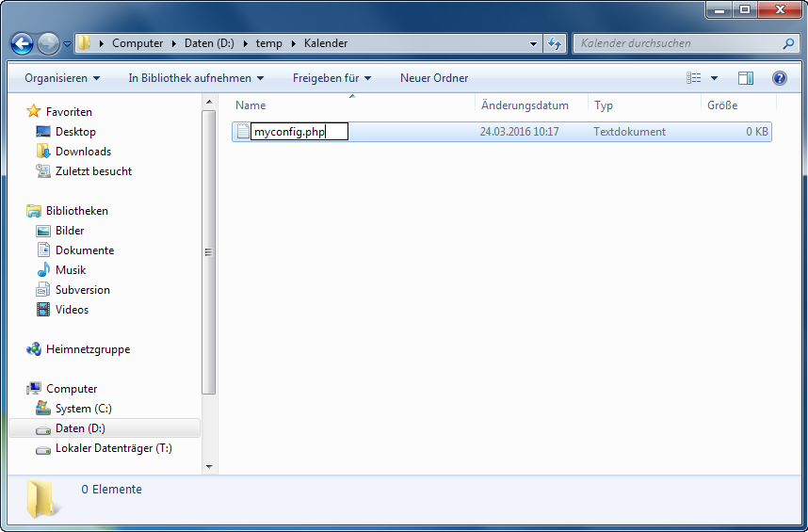This screenshot has width=808, height=532.
Task: Open the view options dropdown arrow
Action: pyautogui.click(x=714, y=78)
